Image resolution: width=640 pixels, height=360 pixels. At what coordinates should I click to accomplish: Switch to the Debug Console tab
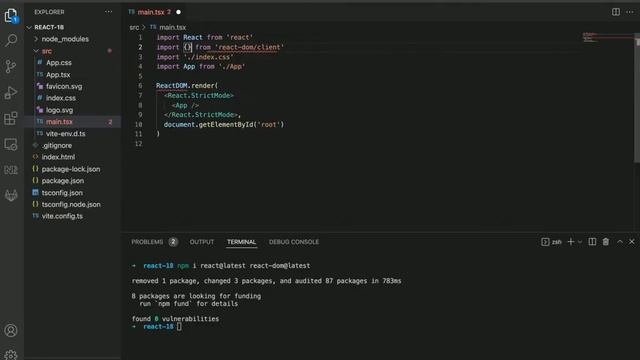294,242
